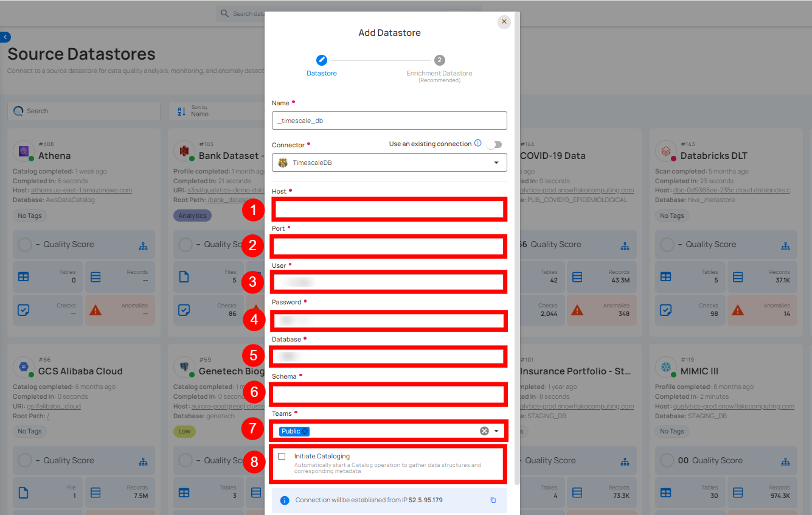Click the Password input field
The image size is (812, 515).
pyautogui.click(x=389, y=320)
